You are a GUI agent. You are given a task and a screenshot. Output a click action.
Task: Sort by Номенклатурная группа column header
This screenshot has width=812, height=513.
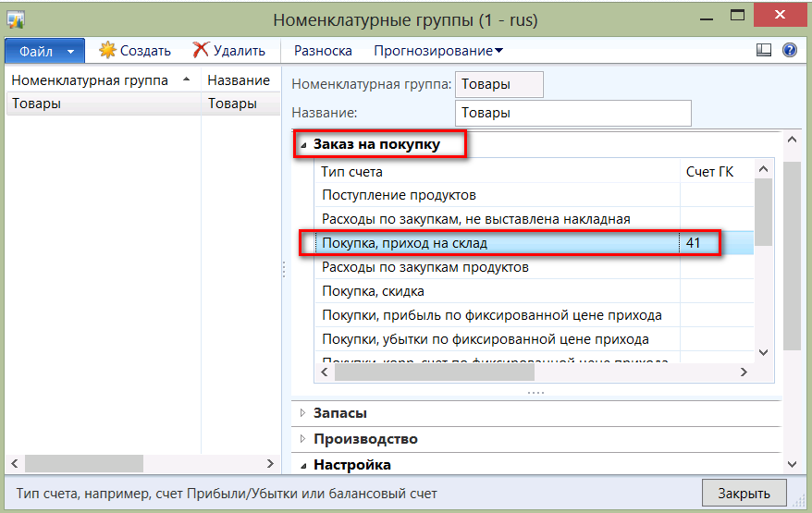[91, 80]
